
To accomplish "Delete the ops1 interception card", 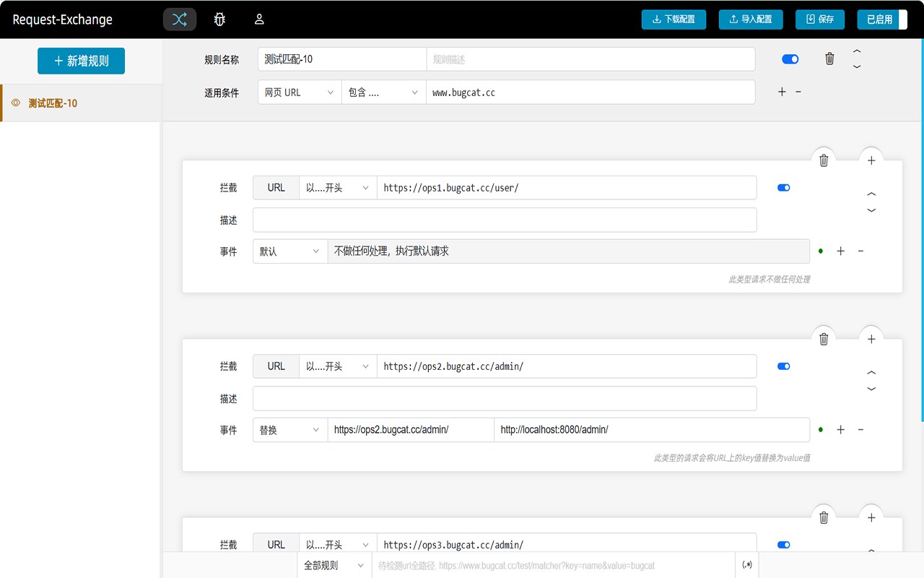I will pyautogui.click(x=824, y=160).
